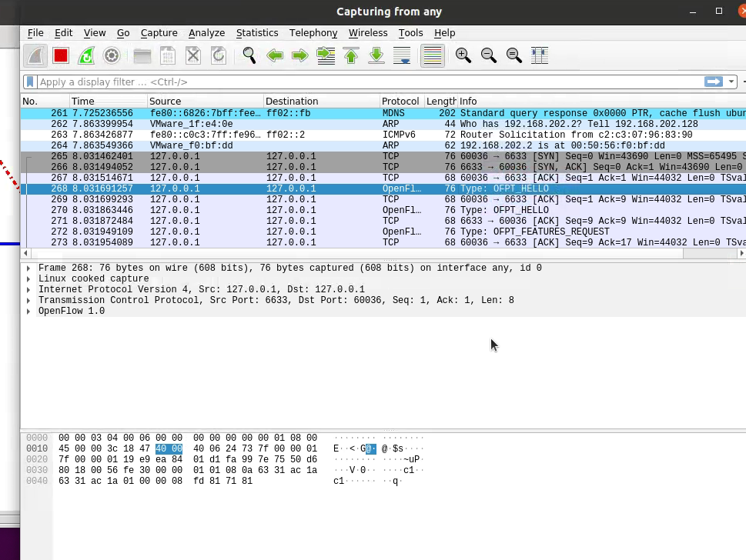Sort by No. column header
The height and width of the screenshot is (560, 746).
click(45, 102)
